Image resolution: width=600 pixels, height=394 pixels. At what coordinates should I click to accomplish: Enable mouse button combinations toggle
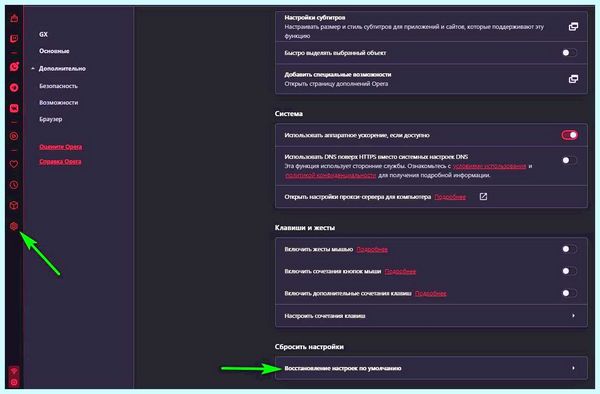569,271
